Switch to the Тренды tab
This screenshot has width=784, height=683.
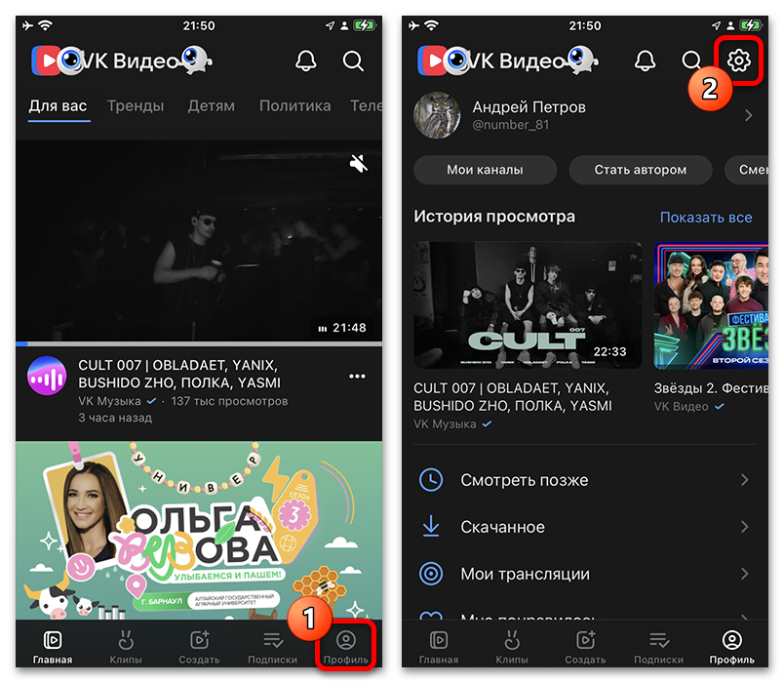click(x=136, y=106)
